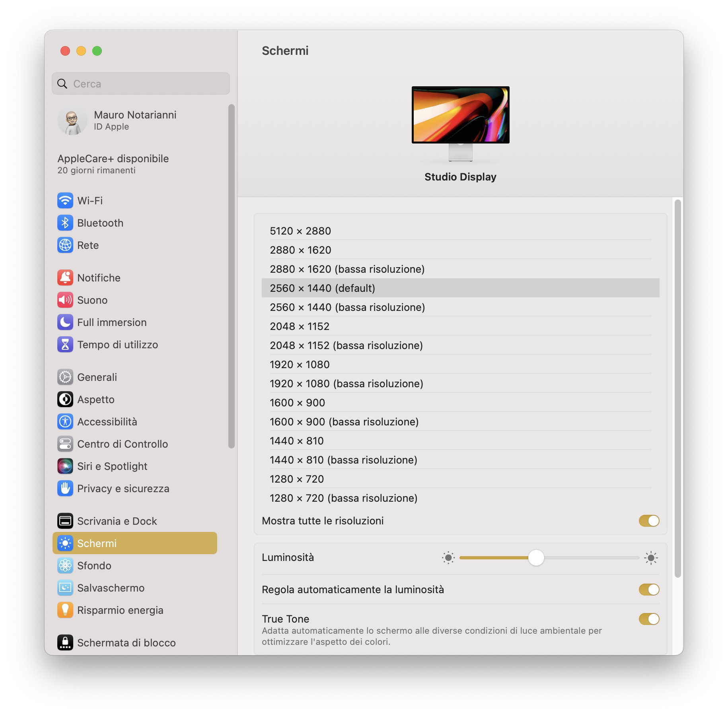Adjust the Luminosità slider handle
Viewport: 728px width, 714px height.
coord(536,558)
